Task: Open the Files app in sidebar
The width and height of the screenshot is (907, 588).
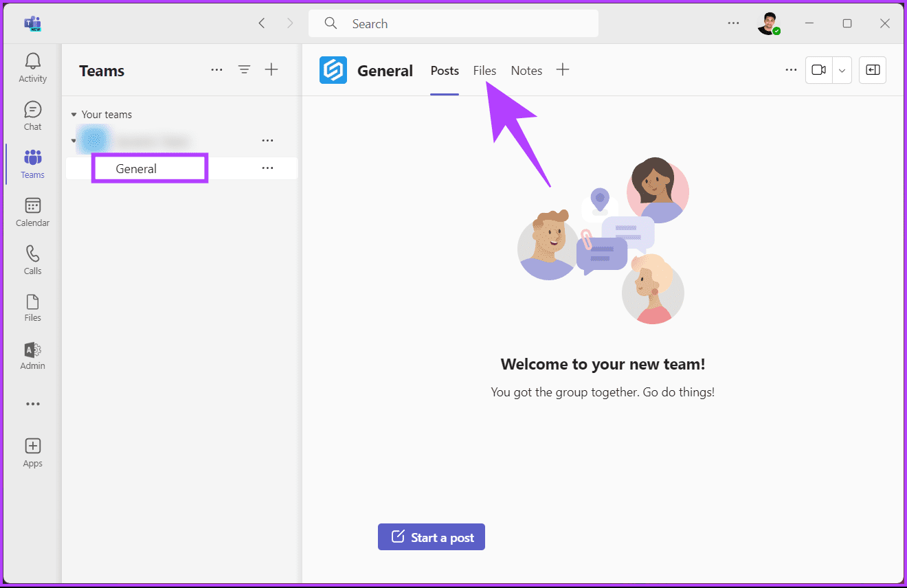Action: [x=32, y=308]
